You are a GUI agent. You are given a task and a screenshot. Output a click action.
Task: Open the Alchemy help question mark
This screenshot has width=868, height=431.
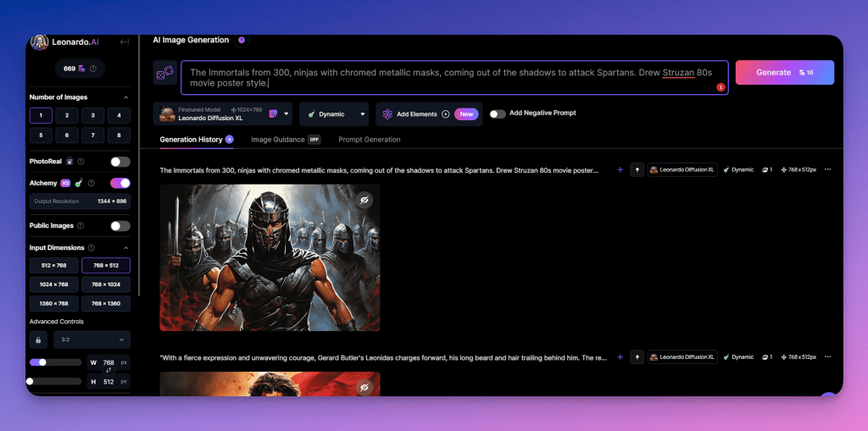(x=92, y=183)
